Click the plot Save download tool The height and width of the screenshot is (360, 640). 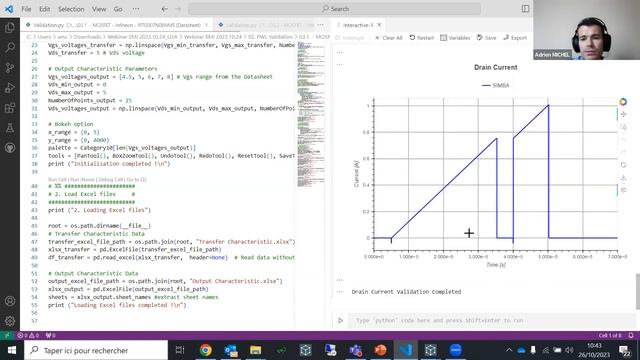[623, 178]
